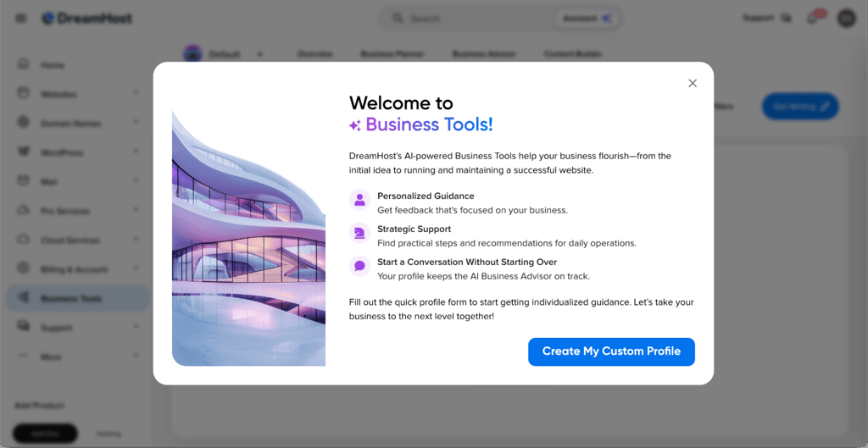Click the Business Tools sidebar icon
The height and width of the screenshot is (448, 868).
pos(23,298)
